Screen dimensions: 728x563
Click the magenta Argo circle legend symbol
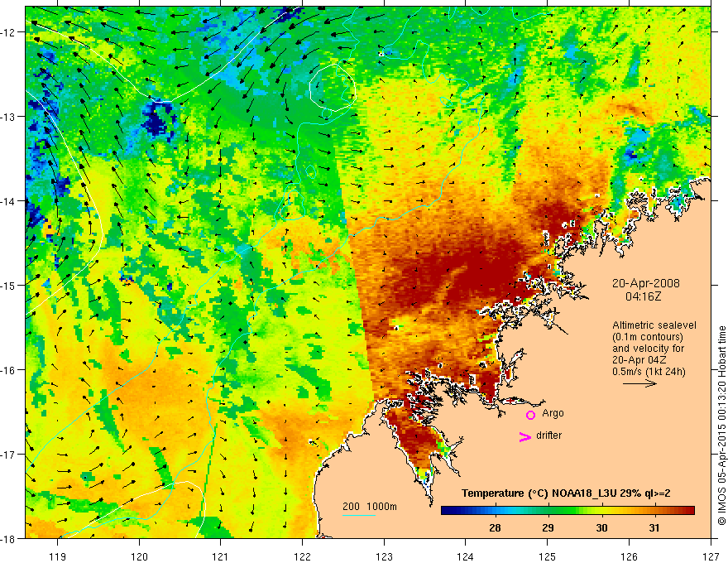click(x=530, y=415)
